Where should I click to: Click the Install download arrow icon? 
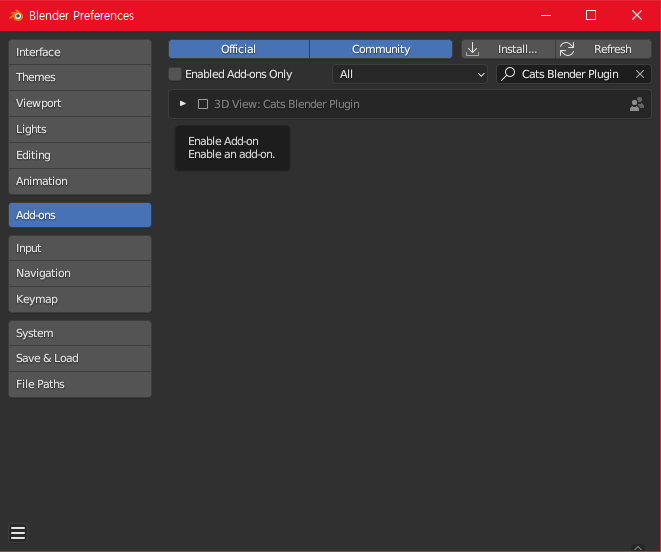tap(473, 49)
